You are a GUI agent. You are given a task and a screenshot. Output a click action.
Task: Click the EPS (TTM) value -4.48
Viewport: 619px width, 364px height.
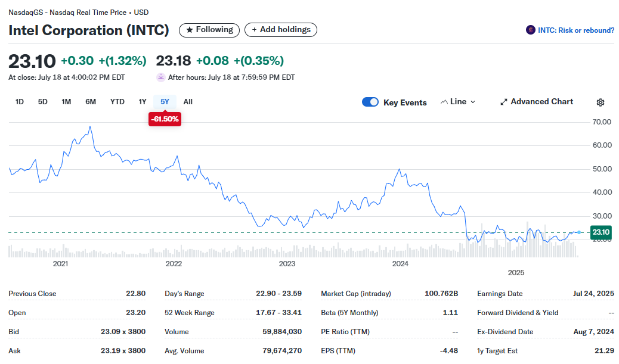click(x=449, y=350)
